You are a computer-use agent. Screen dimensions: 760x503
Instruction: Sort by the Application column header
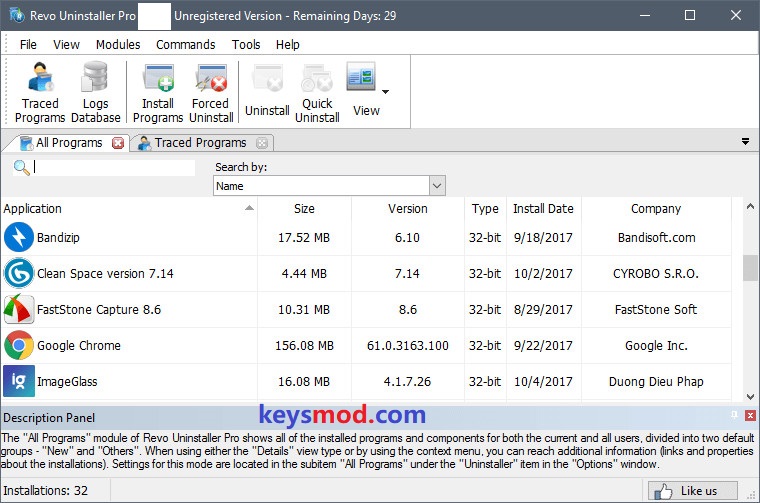[x=129, y=208]
